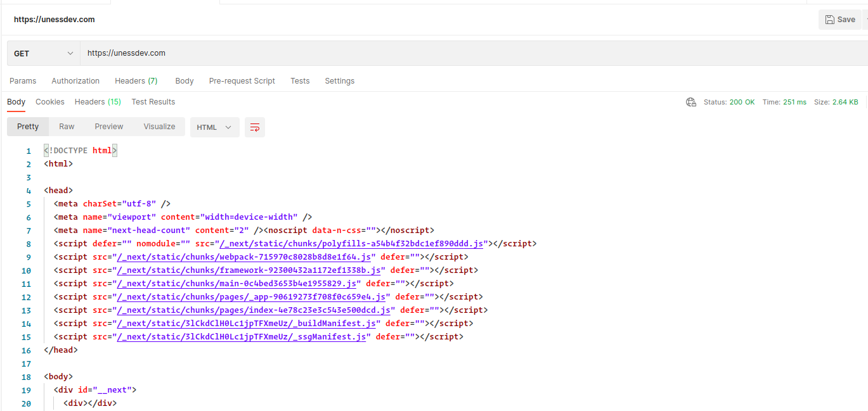868x411 pixels.
Task: Open the Preview rendering of the response
Action: coord(108,127)
